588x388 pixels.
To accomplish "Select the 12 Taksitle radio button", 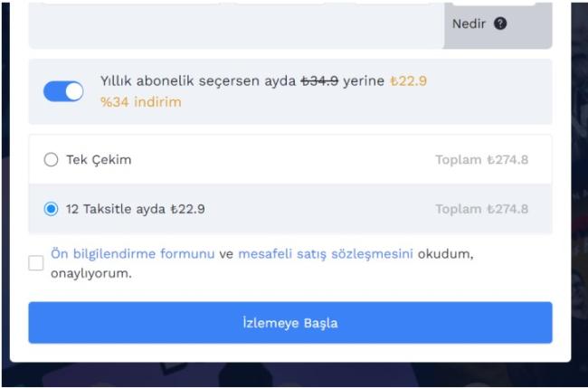I will (51, 209).
